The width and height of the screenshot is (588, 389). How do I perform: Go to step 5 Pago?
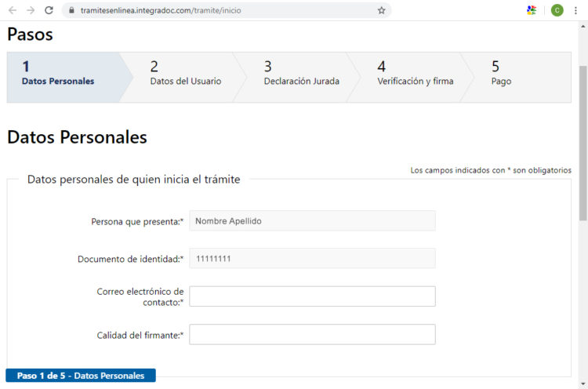click(x=517, y=78)
